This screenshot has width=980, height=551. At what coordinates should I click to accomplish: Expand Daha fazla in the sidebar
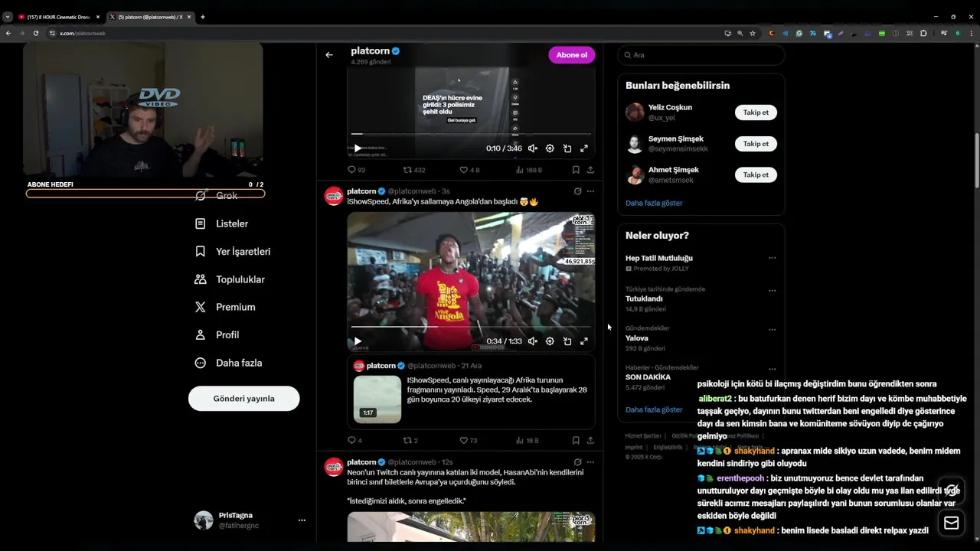(228, 363)
